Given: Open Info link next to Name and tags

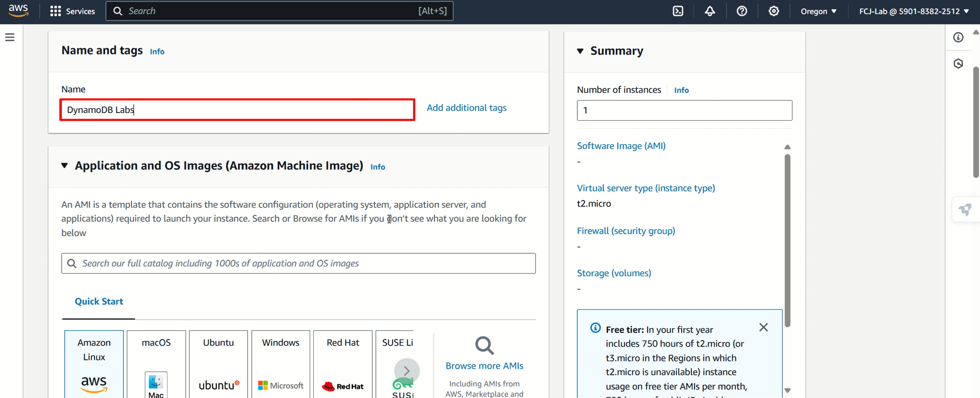Looking at the screenshot, I should (x=157, y=51).
